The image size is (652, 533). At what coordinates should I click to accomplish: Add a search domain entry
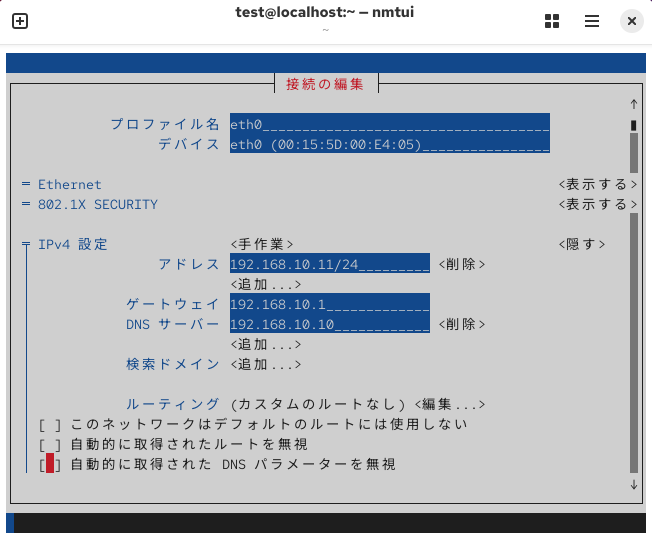(266, 364)
